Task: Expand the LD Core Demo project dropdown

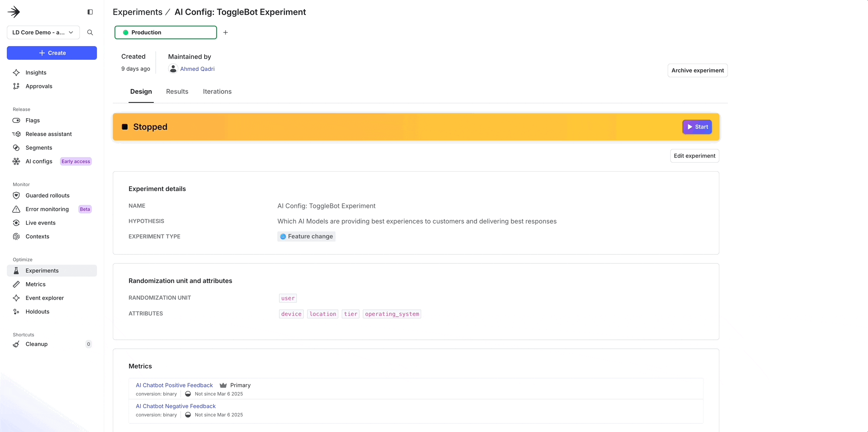Action: click(x=43, y=32)
